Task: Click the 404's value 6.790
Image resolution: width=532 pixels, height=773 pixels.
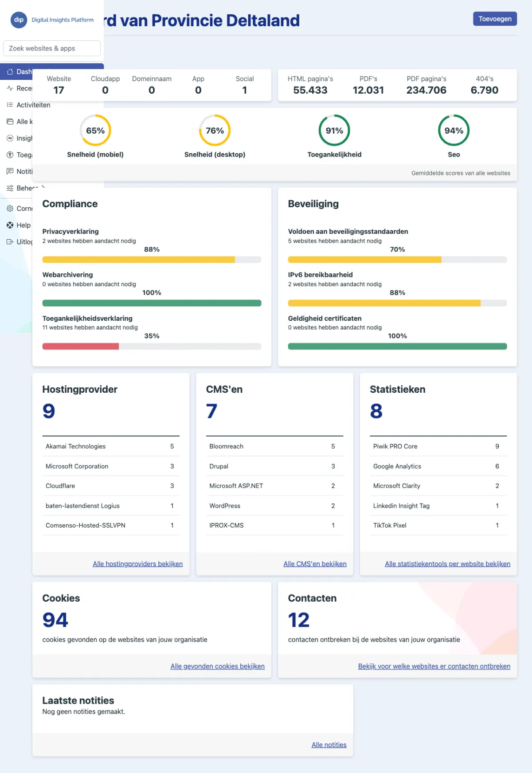Action: tap(485, 90)
